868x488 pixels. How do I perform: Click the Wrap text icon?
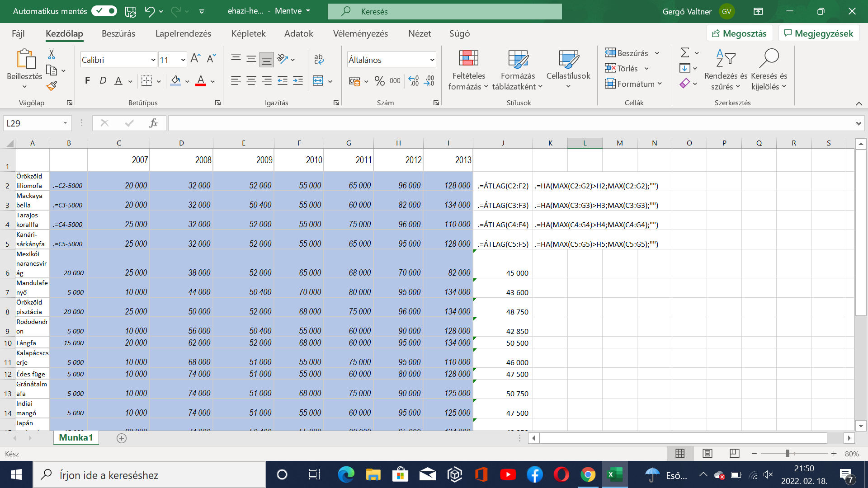(319, 59)
